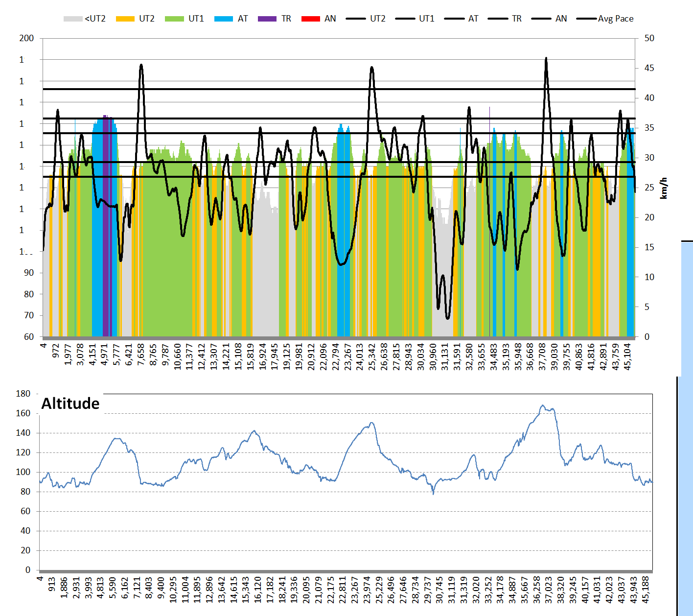Image resolution: width=693 pixels, height=616 pixels.
Task: Select the Avg Pace legend entry
Action: 605,19
